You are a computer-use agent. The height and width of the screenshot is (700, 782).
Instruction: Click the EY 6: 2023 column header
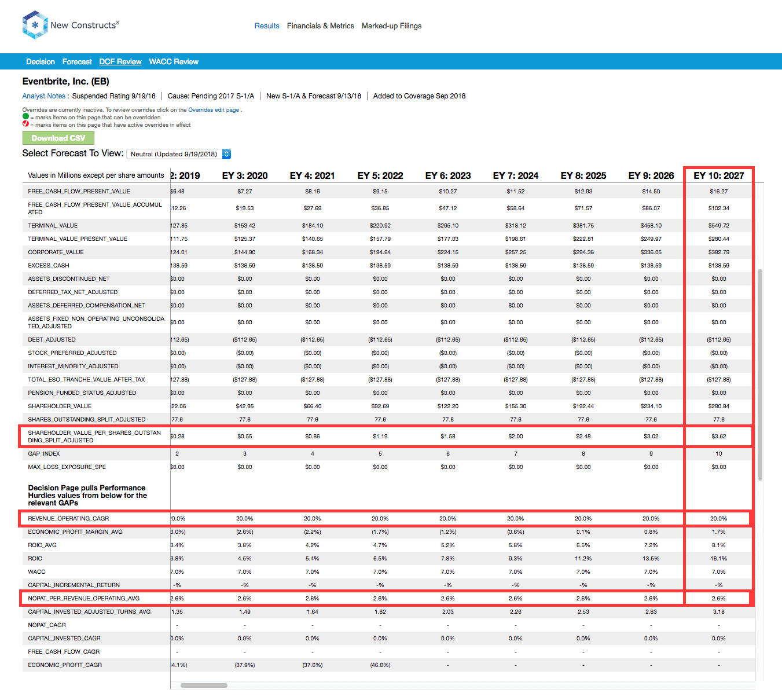(x=448, y=175)
